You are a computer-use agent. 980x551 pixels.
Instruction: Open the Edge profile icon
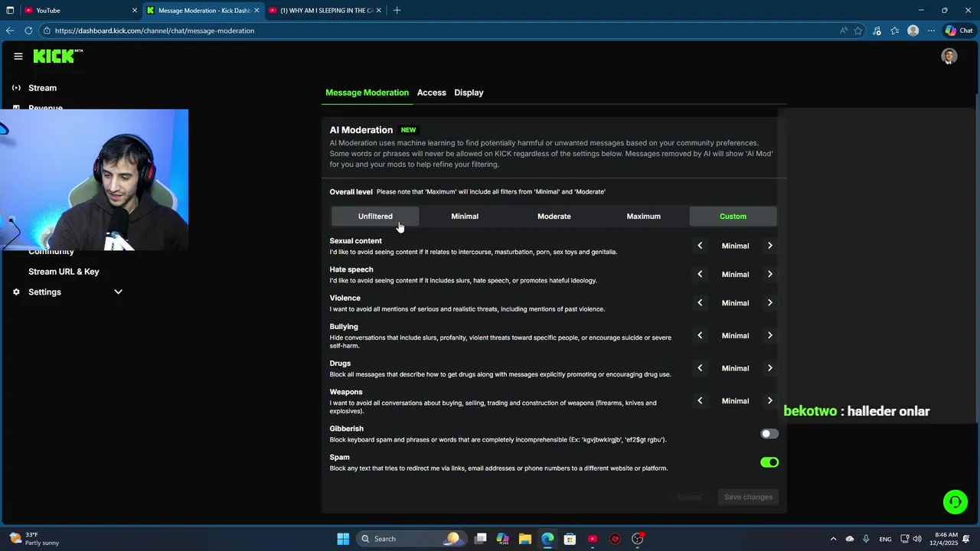[x=913, y=31]
